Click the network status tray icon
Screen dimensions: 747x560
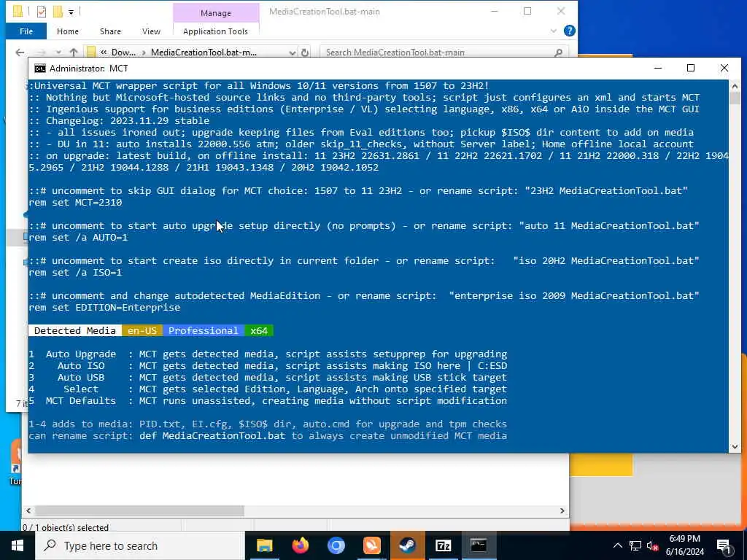click(x=635, y=545)
